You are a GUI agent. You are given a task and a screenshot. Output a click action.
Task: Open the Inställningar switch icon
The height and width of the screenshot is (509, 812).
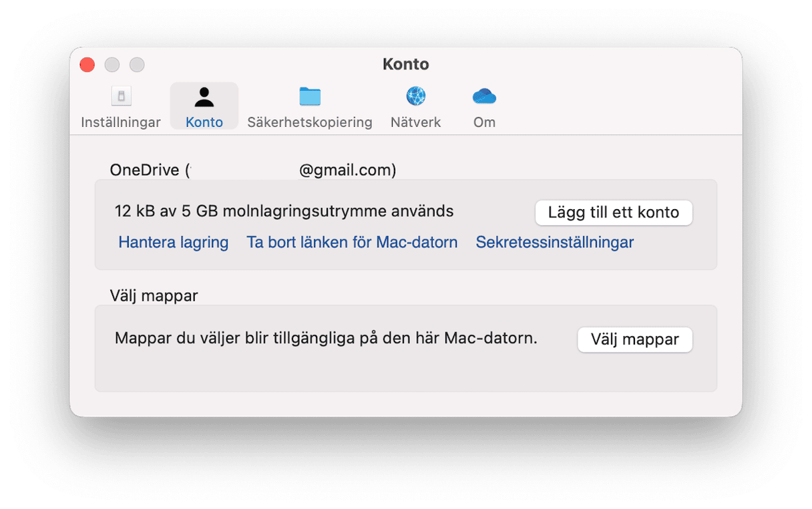click(x=121, y=96)
